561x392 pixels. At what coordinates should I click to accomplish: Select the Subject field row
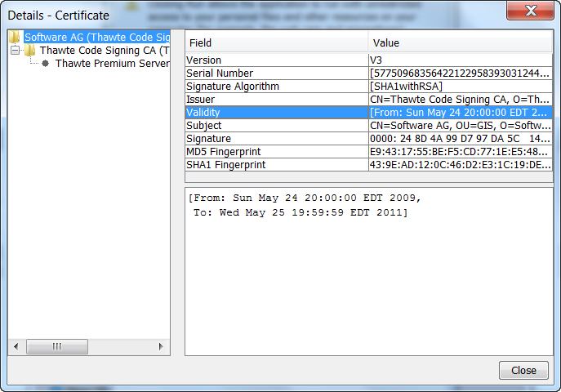pos(369,126)
